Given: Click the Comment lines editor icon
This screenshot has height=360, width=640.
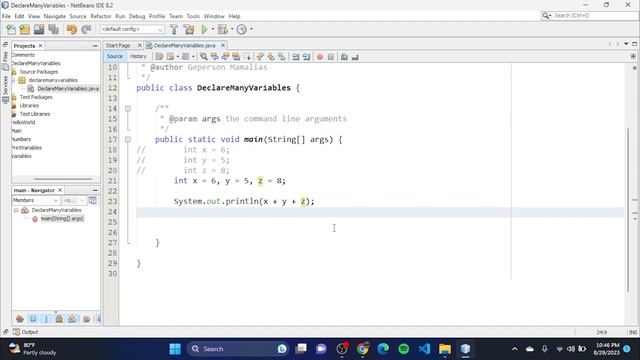Looking at the screenshot, I should point(344,57).
